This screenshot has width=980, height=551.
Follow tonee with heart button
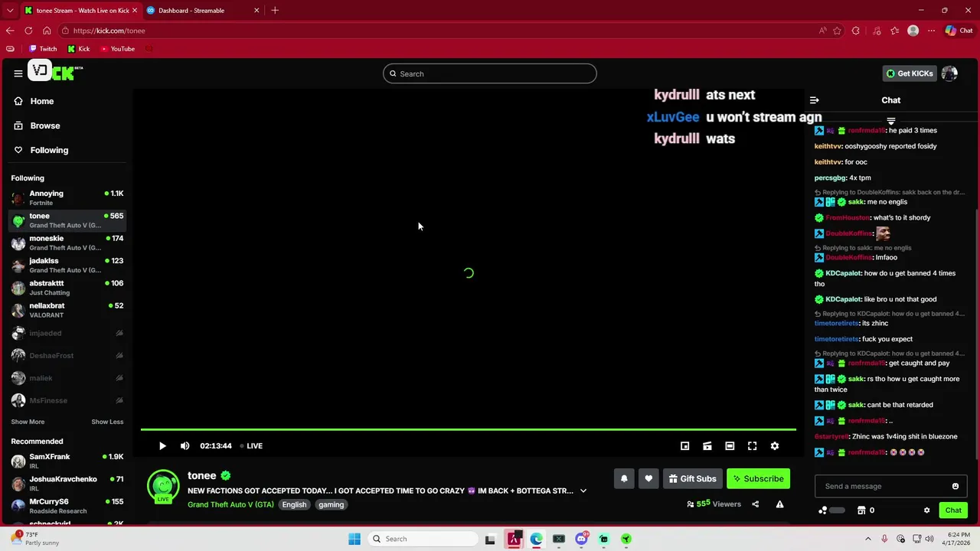648,479
